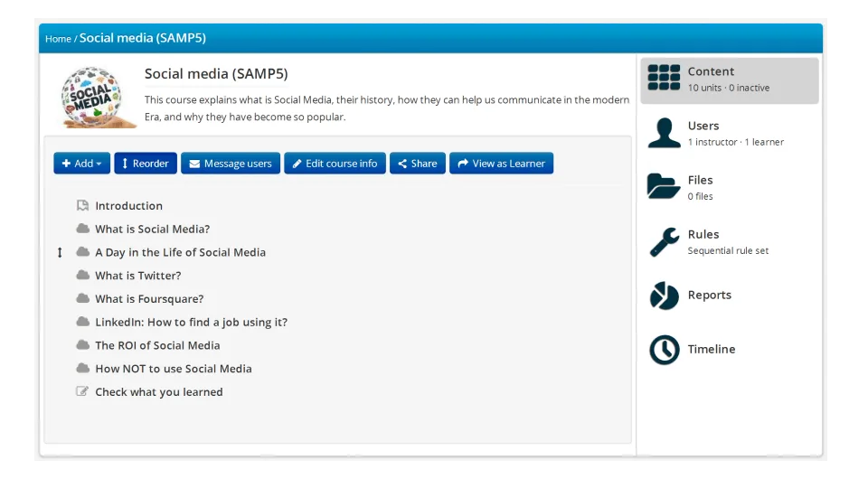Viewport: 868px width, 479px height.
Task: Open the Reports section label
Action: [x=709, y=295]
